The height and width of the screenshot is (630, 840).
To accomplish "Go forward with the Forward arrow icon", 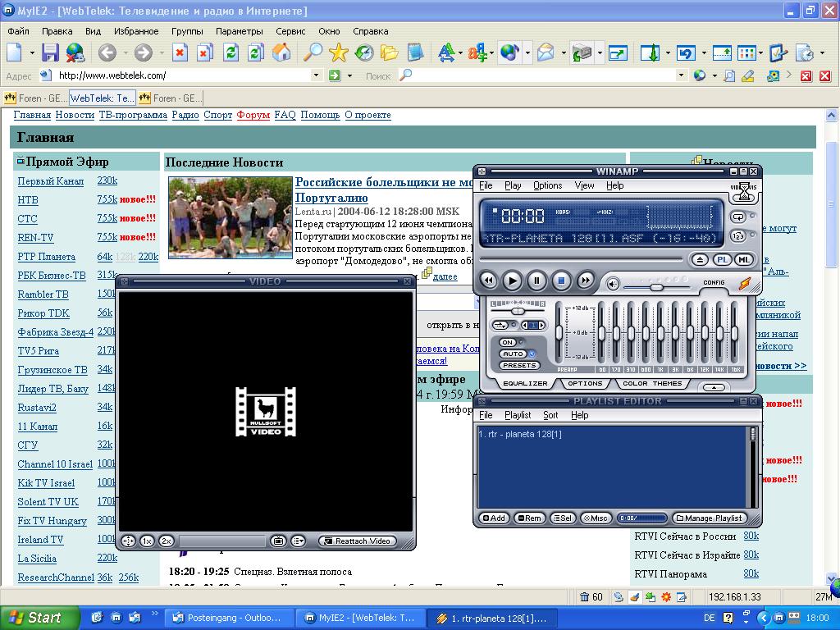I will coord(143,52).
